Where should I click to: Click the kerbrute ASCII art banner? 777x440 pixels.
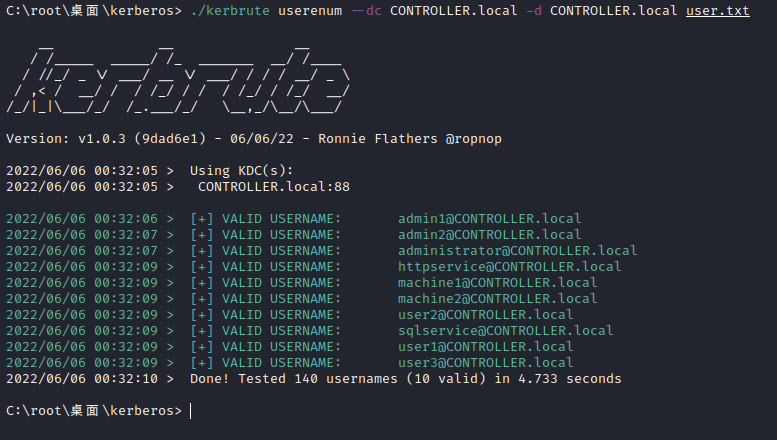pyautogui.click(x=178, y=79)
